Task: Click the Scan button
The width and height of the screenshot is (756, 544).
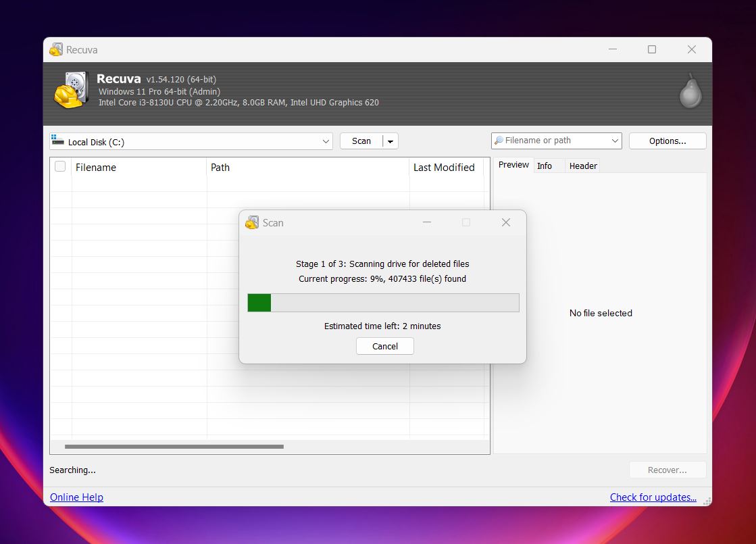Action: coord(361,141)
